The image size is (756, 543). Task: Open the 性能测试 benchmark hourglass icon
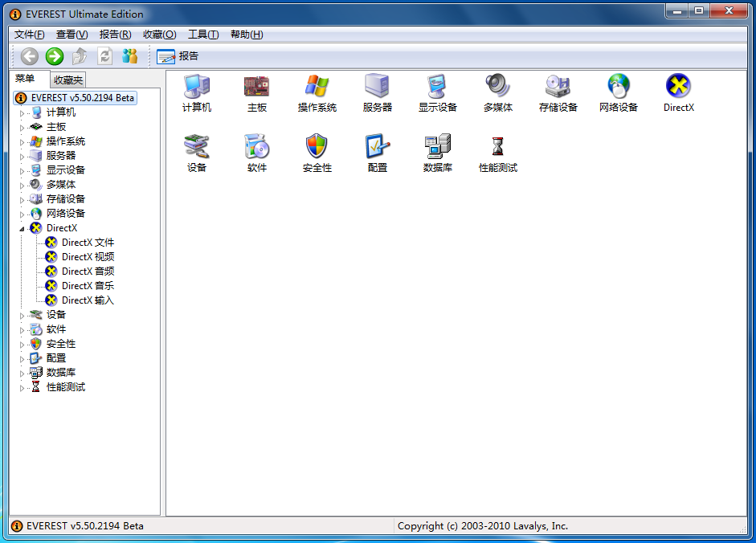click(497, 147)
